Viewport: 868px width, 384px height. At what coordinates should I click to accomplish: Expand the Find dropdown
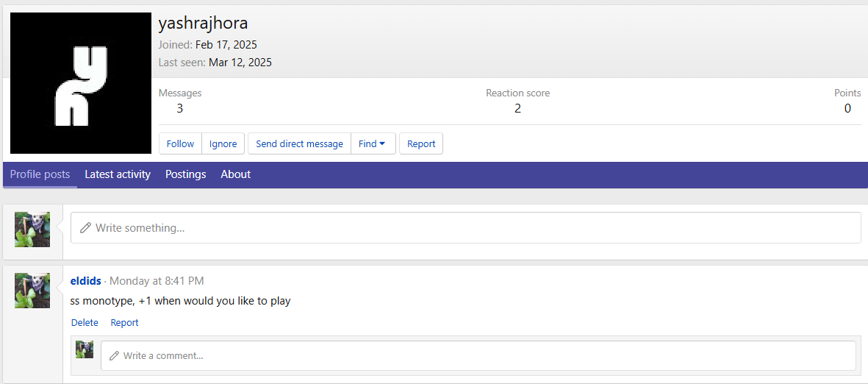pyautogui.click(x=373, y=143)
